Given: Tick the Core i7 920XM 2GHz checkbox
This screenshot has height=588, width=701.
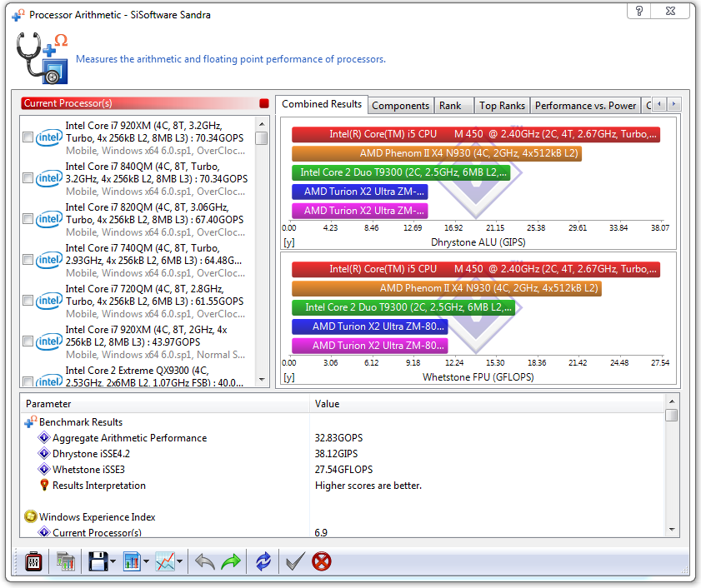Looking at the screenshot, I should click(x=28, y=341).
